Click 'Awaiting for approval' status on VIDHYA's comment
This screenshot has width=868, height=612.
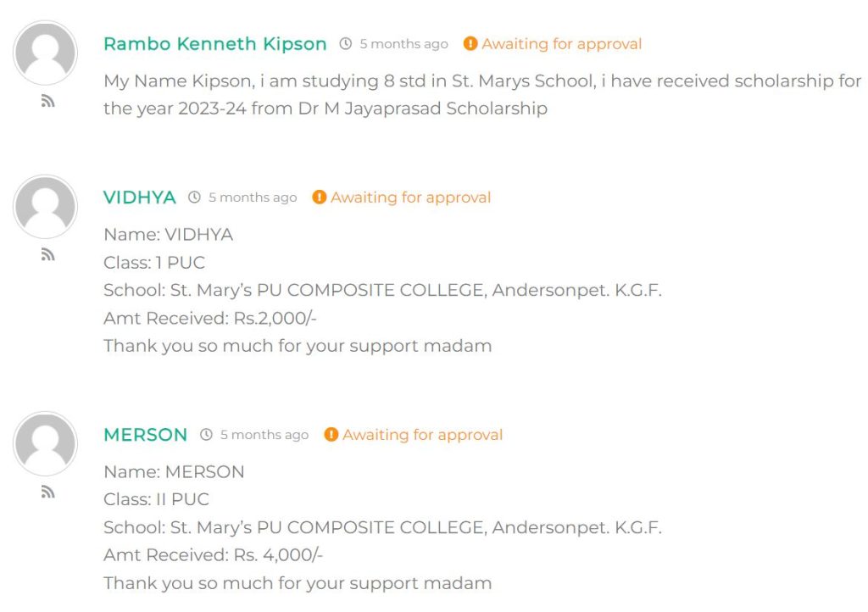tap(410, 198)
